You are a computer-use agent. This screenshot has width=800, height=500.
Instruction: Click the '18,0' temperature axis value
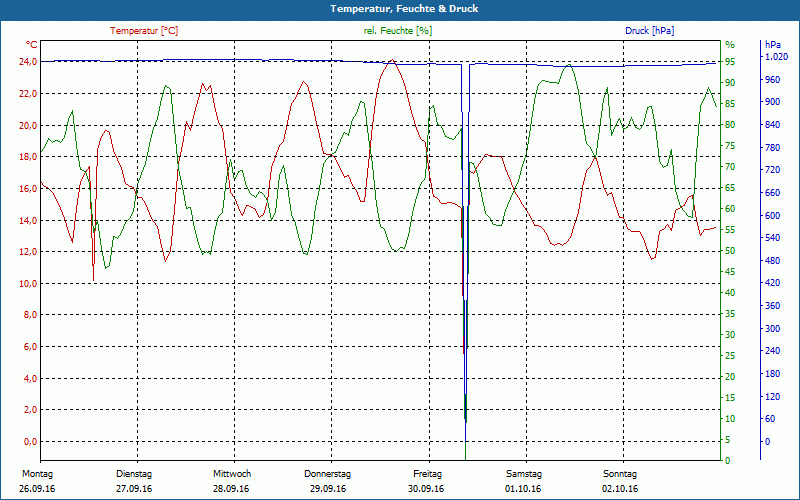[28, 157]
